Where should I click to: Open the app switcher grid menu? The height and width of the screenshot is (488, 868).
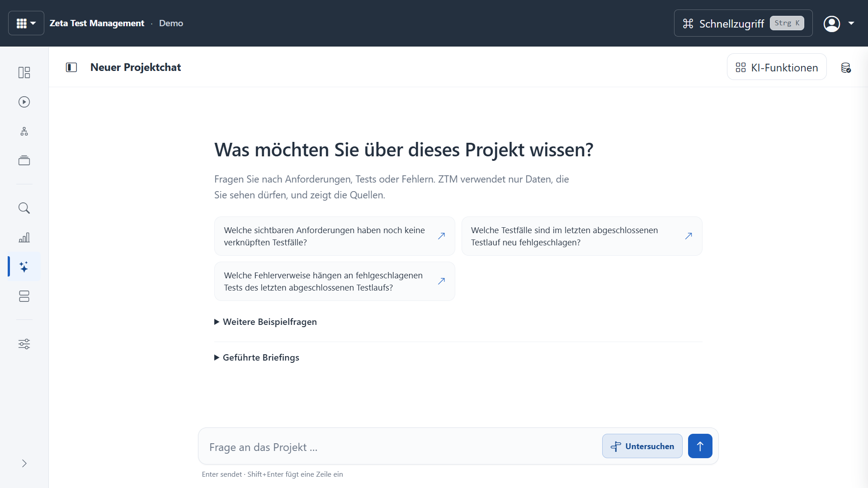[26, 23]
